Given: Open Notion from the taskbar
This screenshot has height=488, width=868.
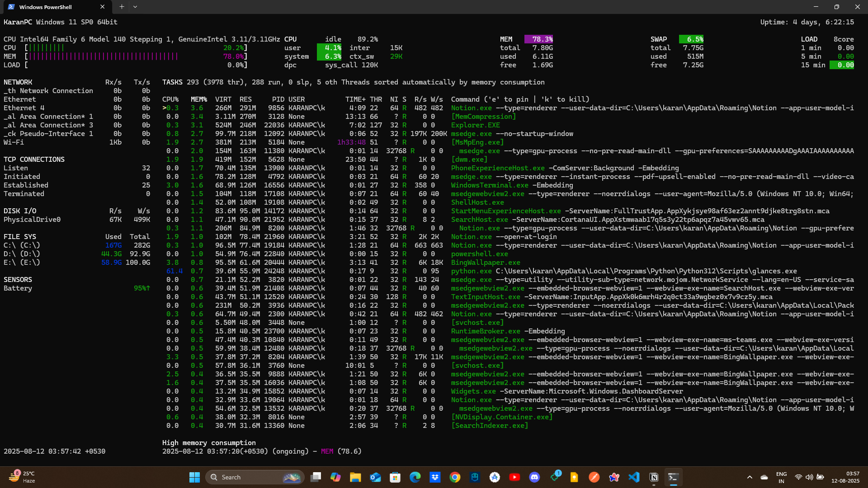Looking at the screenshot, I should click(654, 477).
